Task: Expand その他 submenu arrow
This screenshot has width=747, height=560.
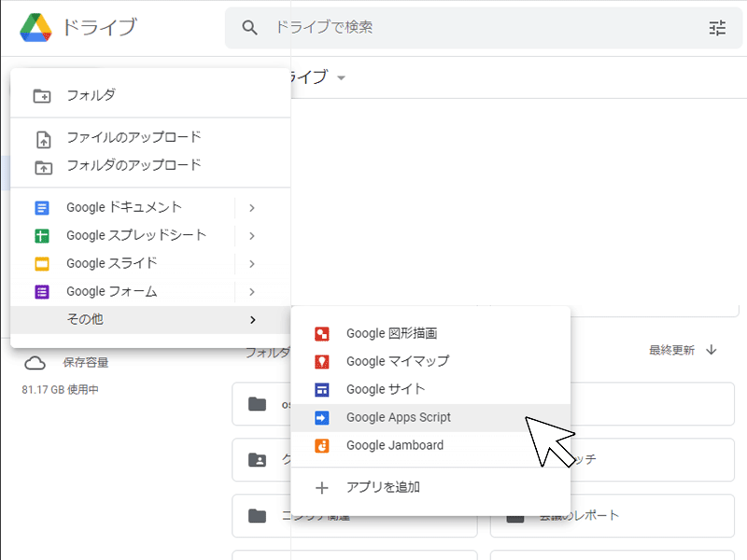Action: coord(253,320)
